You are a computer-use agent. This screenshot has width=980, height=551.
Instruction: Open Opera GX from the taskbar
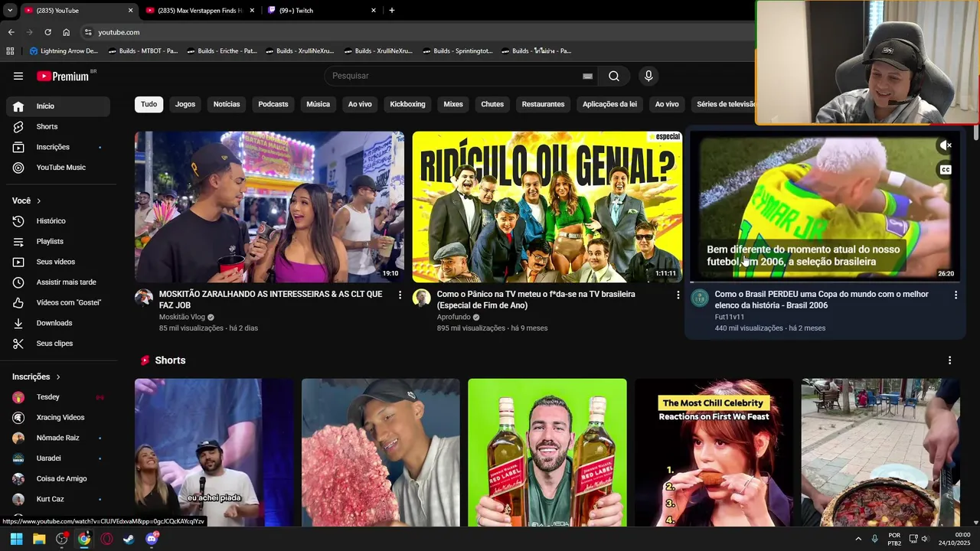tap(106, 539)
